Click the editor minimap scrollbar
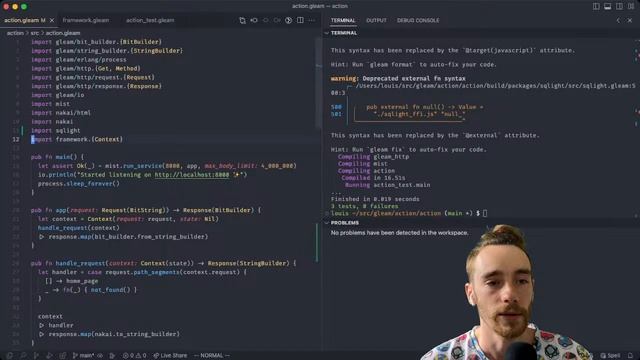This screenshot has width=640, height=360. pyautogui.click(x=318, y=82)
